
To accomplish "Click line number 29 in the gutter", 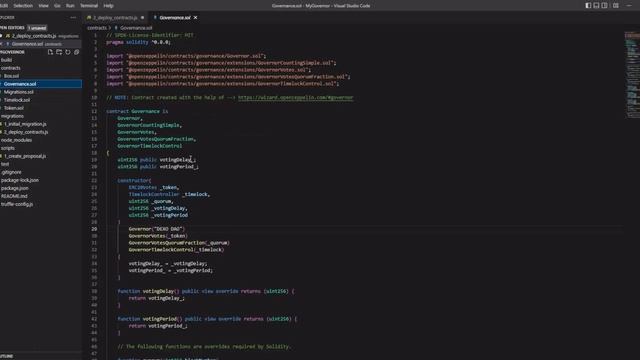I will (95, 229).
